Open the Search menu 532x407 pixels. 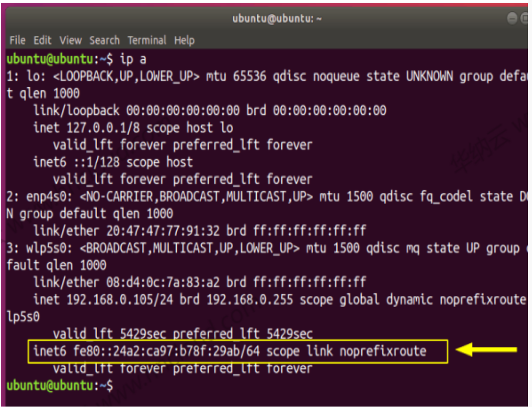point(104,40)
